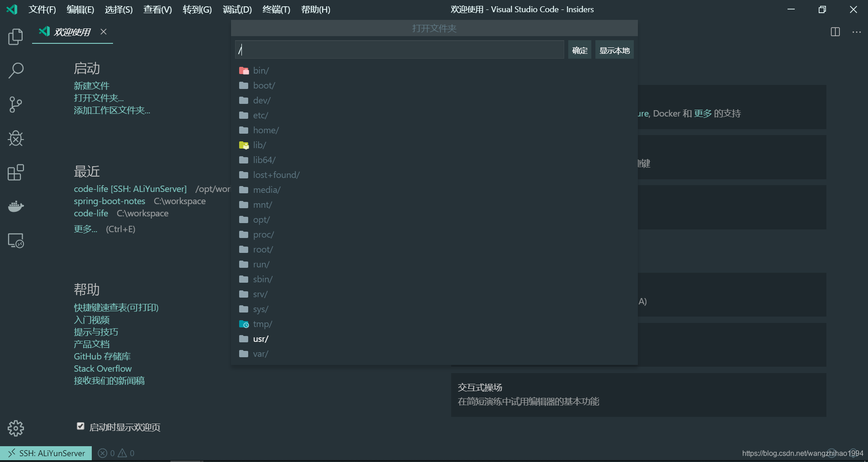Close the 欢迎使用 tab
The width and height of the screenshot is (868, 462).
tap(104, 32)
